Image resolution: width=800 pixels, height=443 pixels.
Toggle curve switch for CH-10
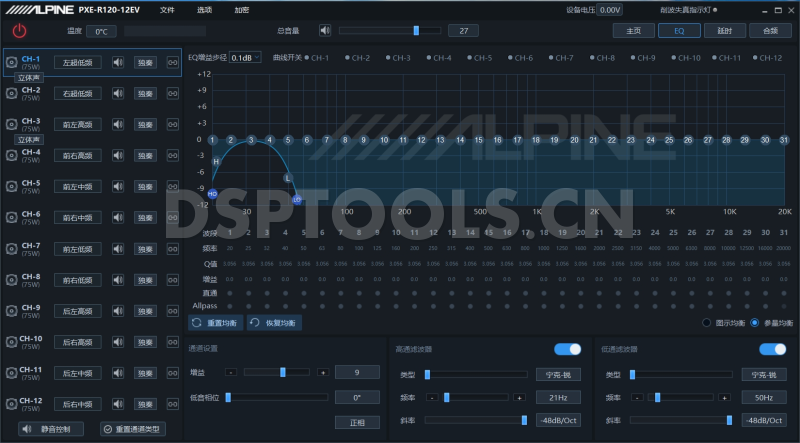(x=673, y=58)
